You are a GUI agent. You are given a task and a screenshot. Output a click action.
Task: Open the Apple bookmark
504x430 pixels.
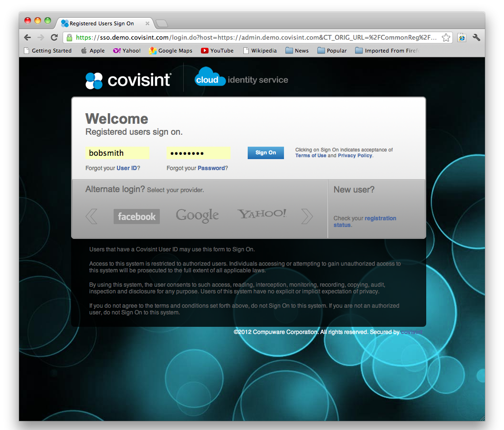(93, 51)
